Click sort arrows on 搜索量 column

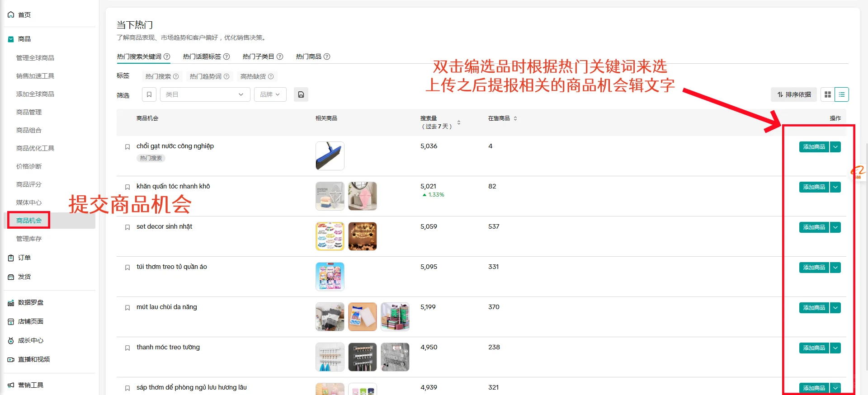pos(459,122)
